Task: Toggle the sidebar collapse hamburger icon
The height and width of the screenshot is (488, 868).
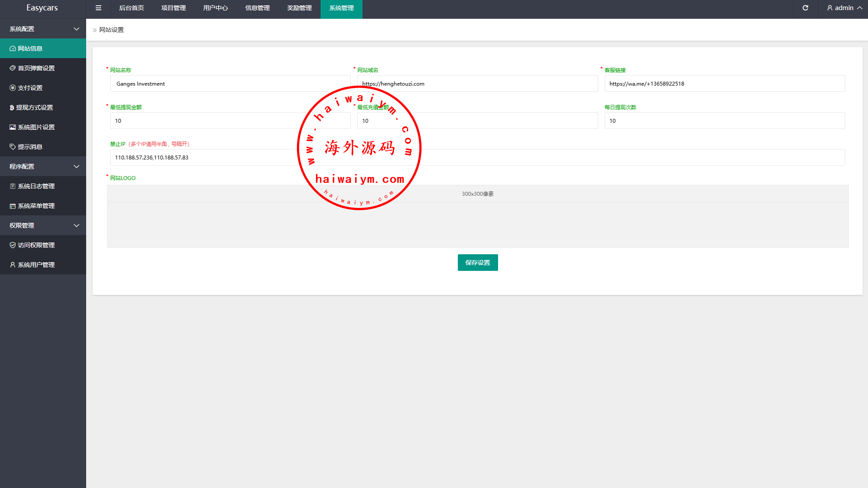Action: [x=98, y=8]
